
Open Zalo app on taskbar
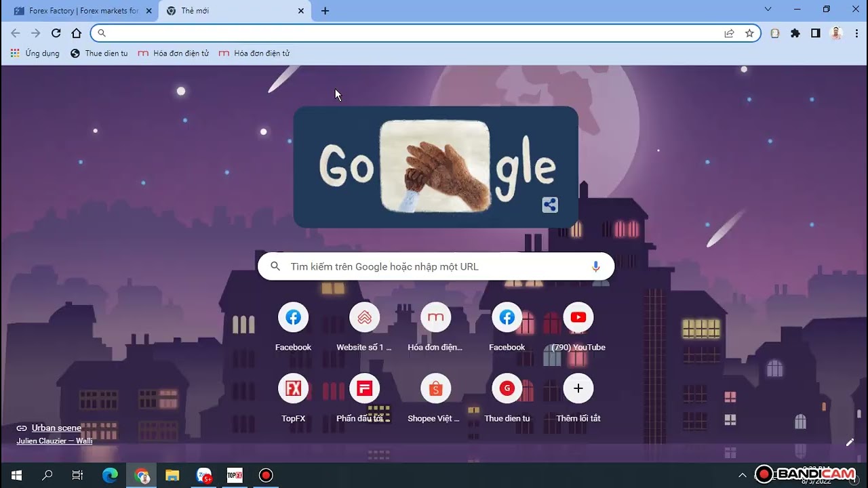click(203, 475)
